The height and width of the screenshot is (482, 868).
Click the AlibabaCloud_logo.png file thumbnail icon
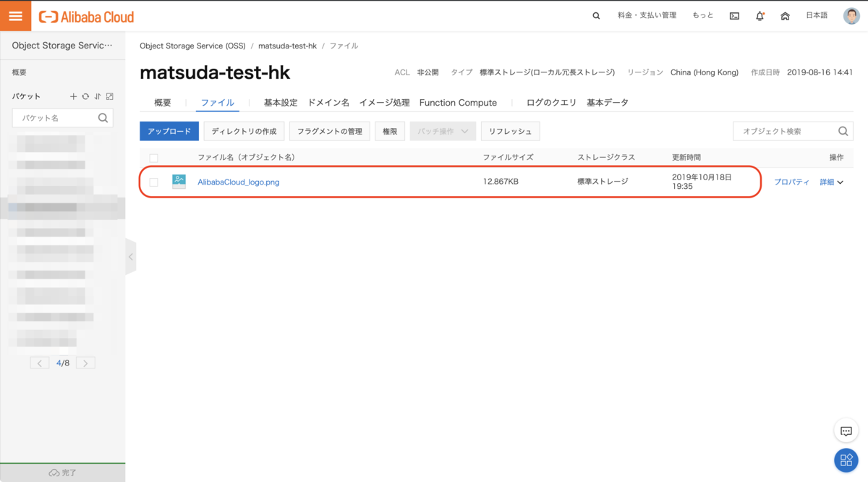click(179, 182)
